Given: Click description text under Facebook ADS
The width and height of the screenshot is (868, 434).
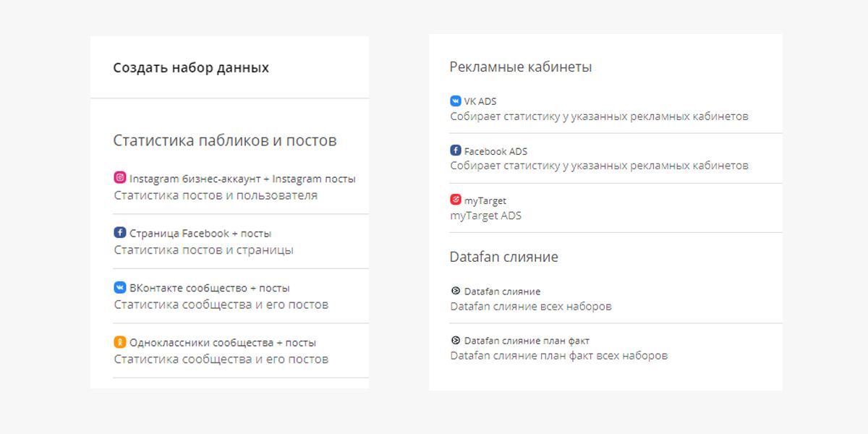Looking at the screenshot, I should (599, 166).
